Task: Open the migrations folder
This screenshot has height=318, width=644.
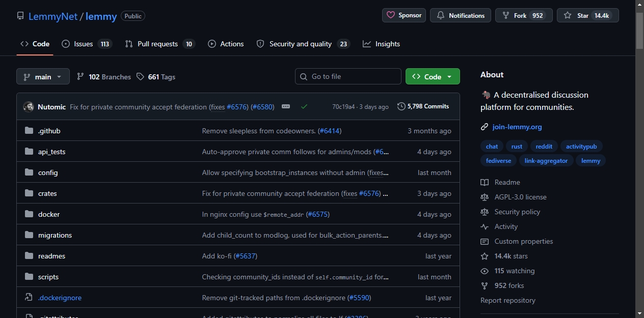Action: pyautogui.click(x=55, y=235)
